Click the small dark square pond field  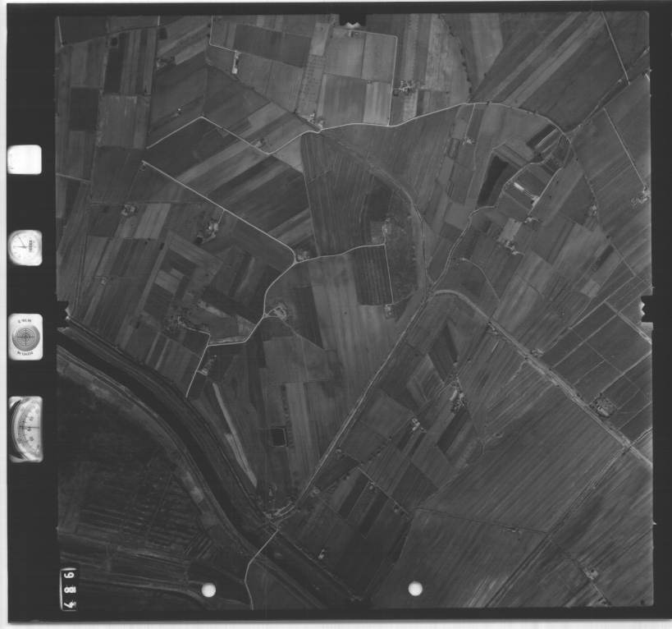(x=280, y=438)
